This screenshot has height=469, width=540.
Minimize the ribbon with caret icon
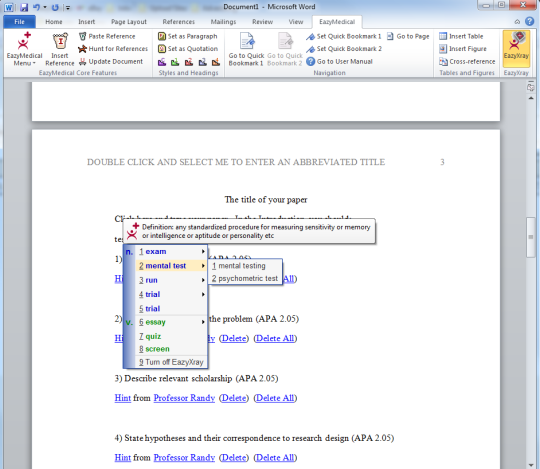[517, 22]
